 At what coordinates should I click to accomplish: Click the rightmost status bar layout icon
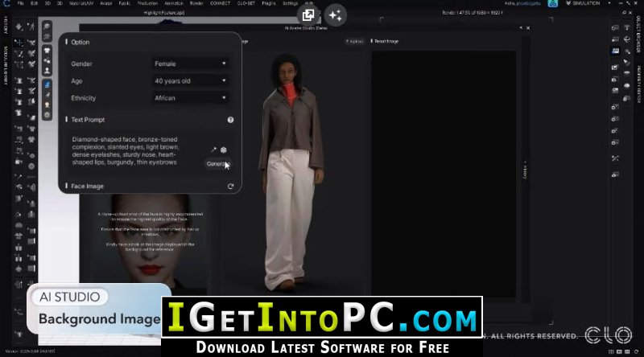pyautogui.click(x=635, y=351)
